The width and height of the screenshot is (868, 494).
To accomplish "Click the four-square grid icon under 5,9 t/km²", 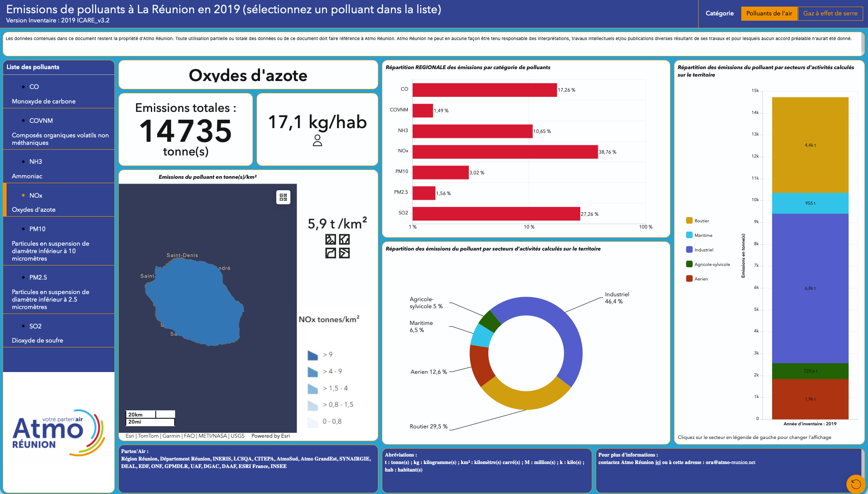I will click(337, 246).
